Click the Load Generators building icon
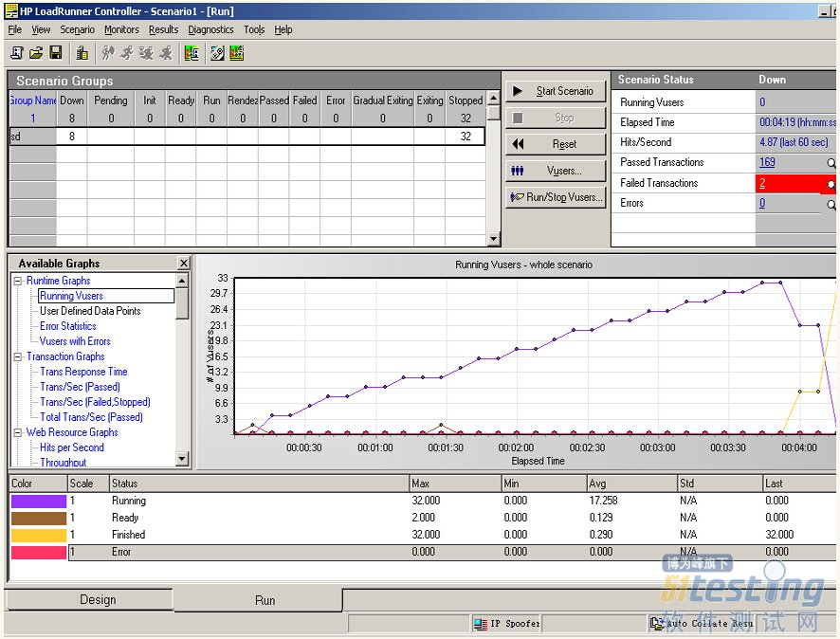Screen dimensions: 840x639 coord(82,53)
